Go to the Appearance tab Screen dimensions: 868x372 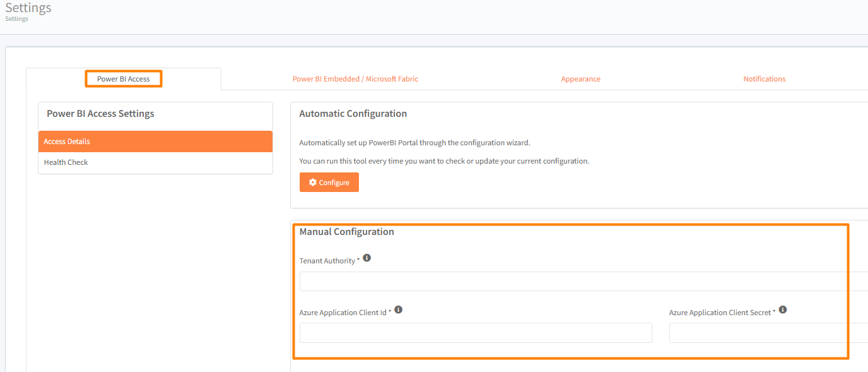580,79
